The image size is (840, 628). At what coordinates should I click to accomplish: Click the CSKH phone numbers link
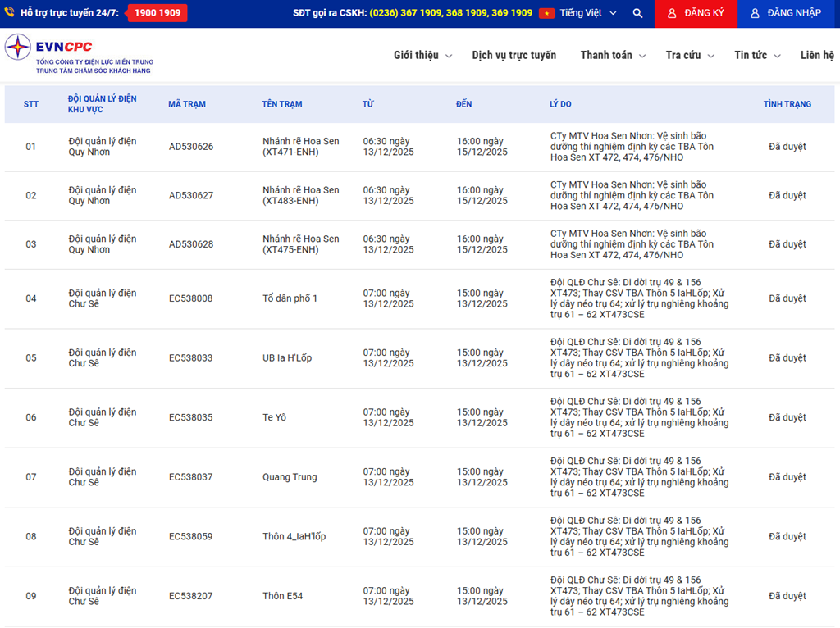tap(450, 14)
